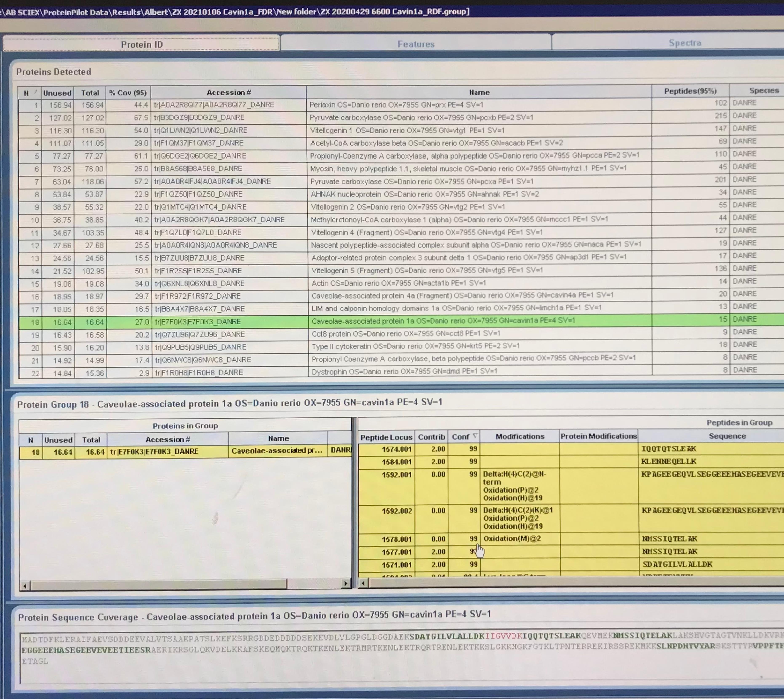784x699 pixels.
Task: Click red IIGVVDK segment in sequence coverage
Action: pyautogui.click(x=503, y=636)
